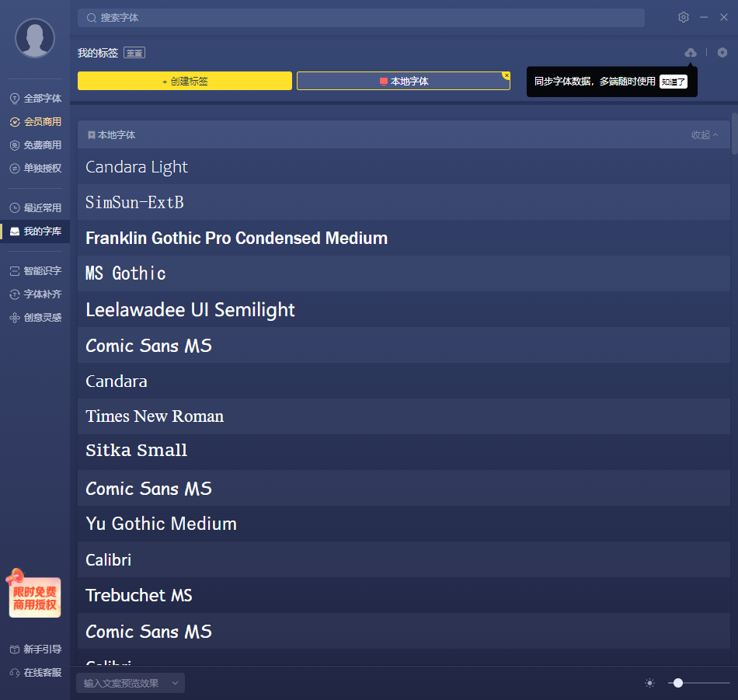Viewport: 738px width, 700px height.
Task: Open 创意灵感 section
Action: (35, 317)
